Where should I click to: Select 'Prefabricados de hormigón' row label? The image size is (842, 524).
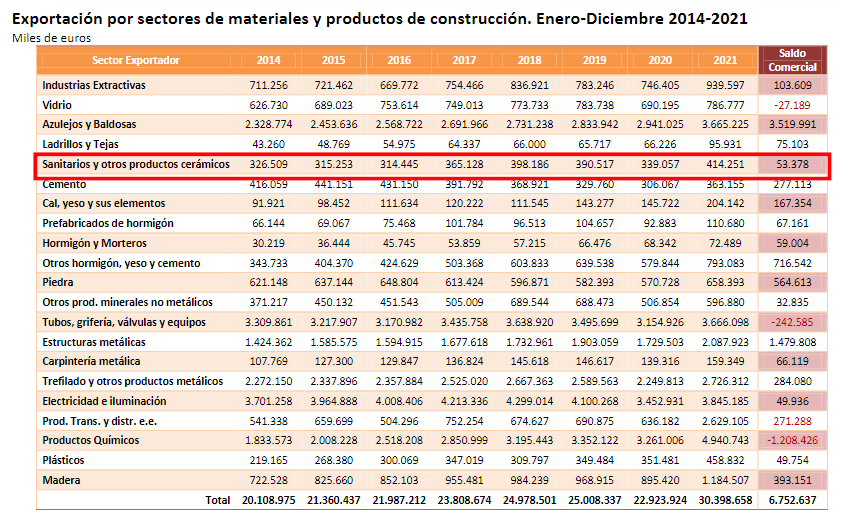[x=108, y=223]
